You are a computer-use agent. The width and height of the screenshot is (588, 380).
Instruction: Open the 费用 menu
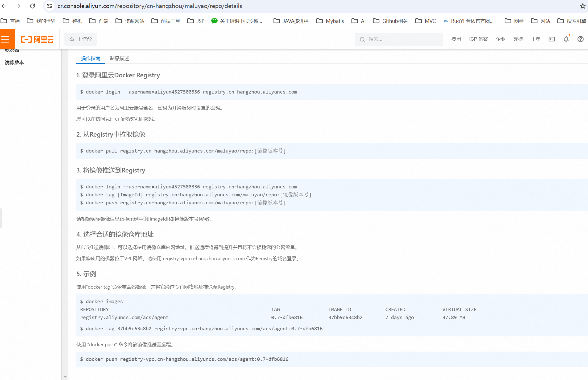coord(456,39)
